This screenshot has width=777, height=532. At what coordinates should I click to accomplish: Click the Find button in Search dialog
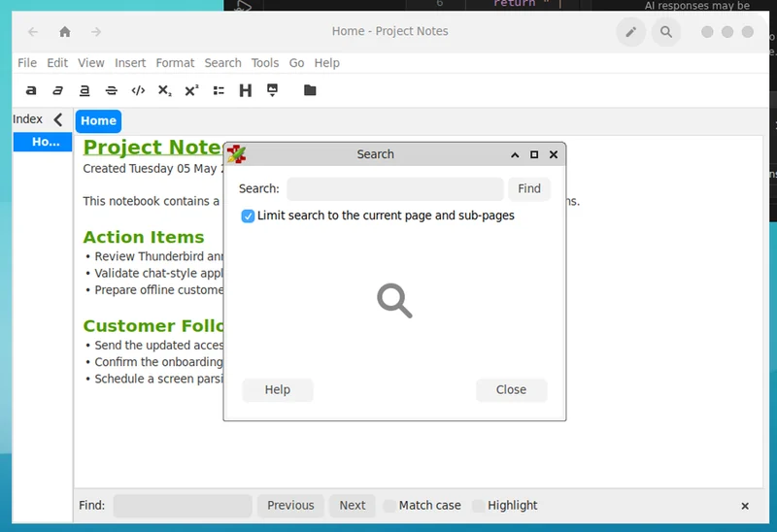[529, 188]
